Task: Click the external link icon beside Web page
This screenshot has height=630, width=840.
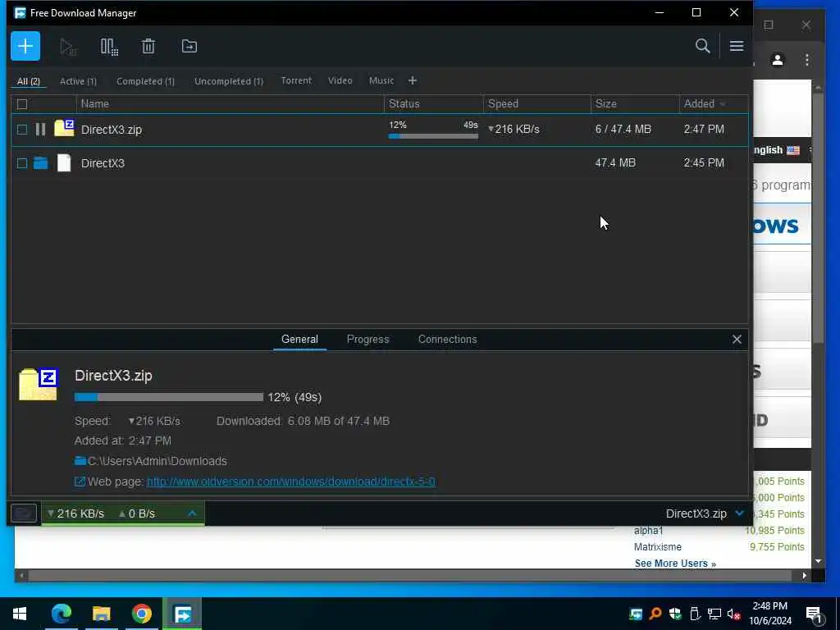Action: [80, 482]
